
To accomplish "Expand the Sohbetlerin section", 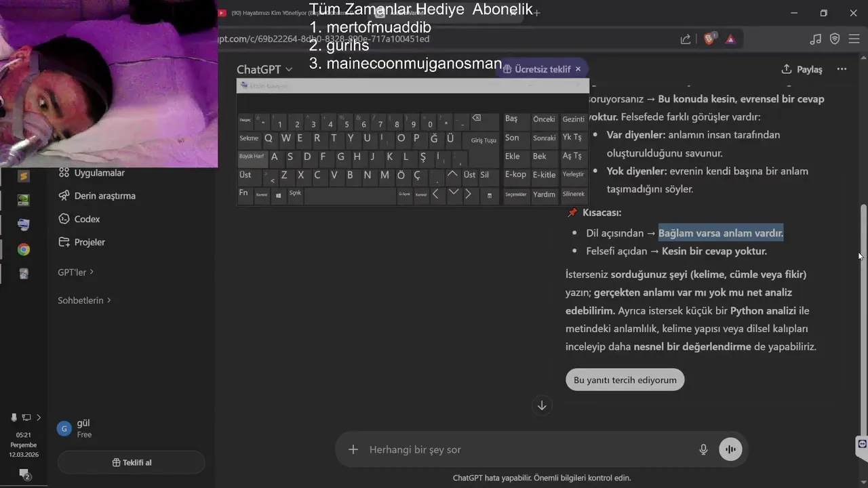I will [x=84, y=300].
